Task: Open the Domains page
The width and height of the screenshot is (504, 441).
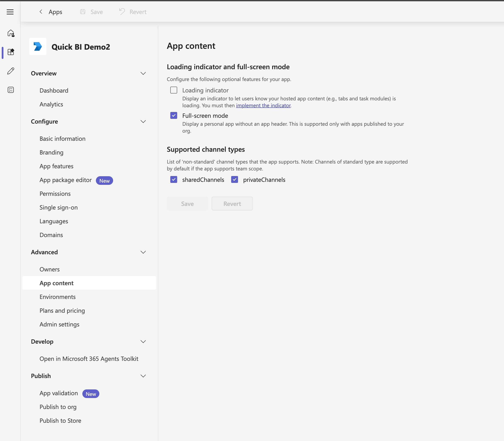Action: pyautogui.click(x=51, y=235)
